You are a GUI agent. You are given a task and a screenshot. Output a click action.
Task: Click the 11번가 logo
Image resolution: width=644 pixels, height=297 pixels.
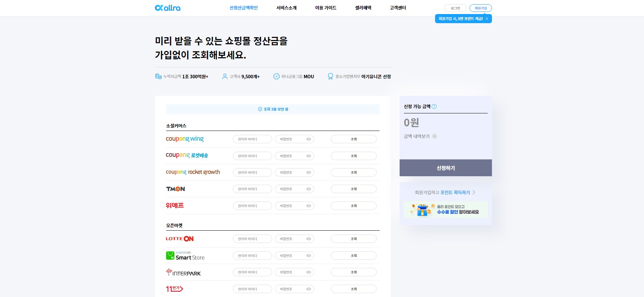[x=175, y=289]
